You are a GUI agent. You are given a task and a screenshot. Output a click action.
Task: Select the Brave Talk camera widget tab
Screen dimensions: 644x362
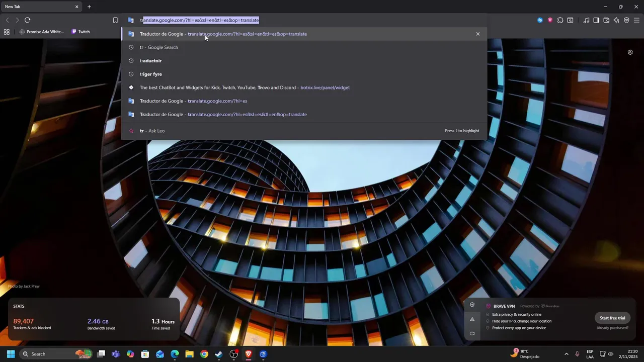472,333
